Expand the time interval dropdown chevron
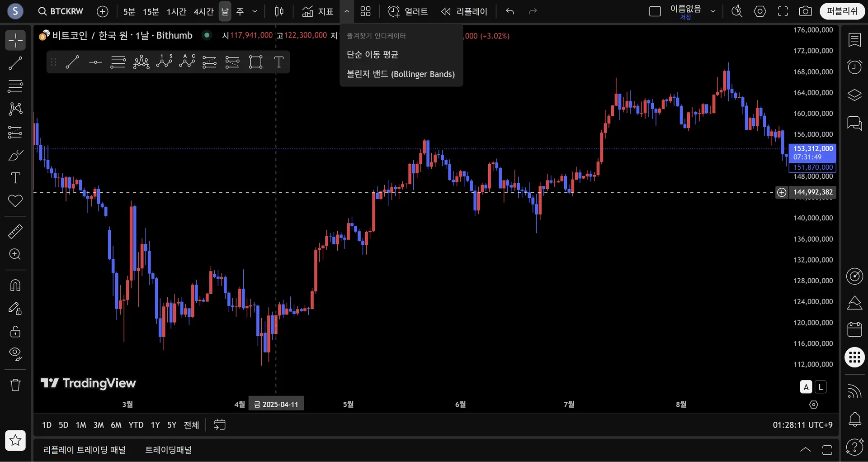The width and height of the screenshot is (868, 462). coord(255,11)
